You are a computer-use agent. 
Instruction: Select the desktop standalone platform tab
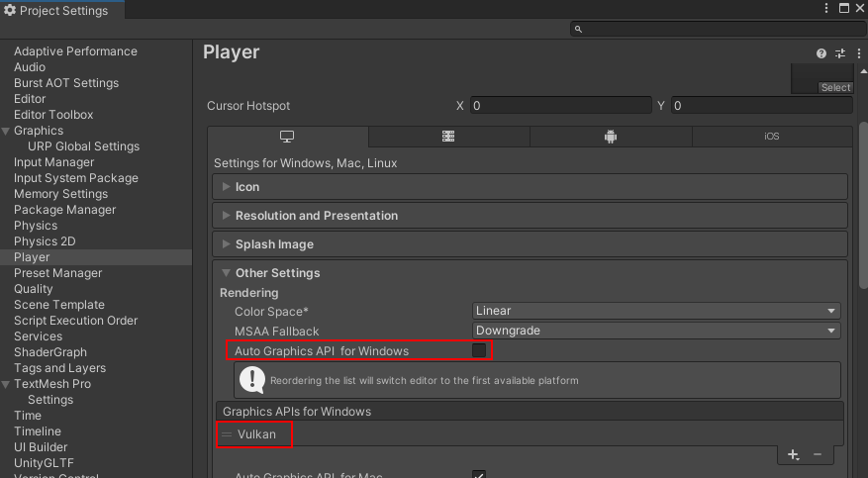click(x=287, y=137)
